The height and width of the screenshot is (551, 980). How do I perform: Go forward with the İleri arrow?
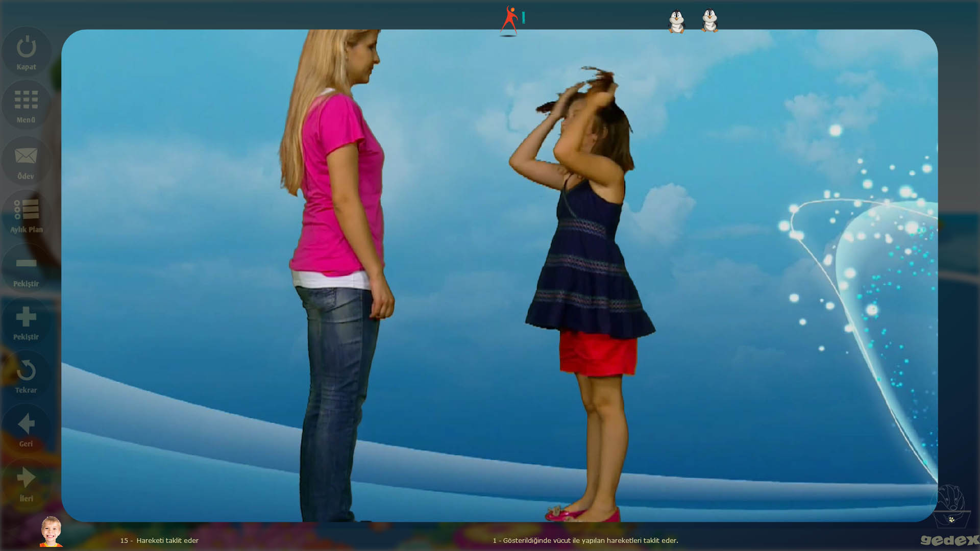click(x=26, y=478)
